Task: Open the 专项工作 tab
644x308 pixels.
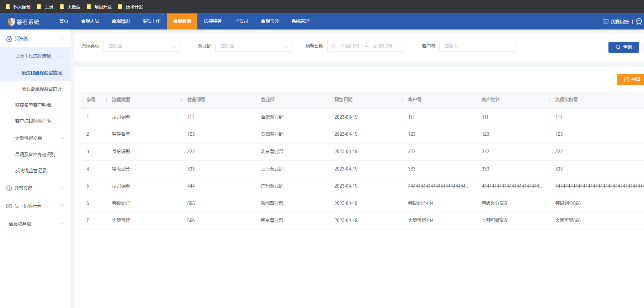Action: (151, 21)
